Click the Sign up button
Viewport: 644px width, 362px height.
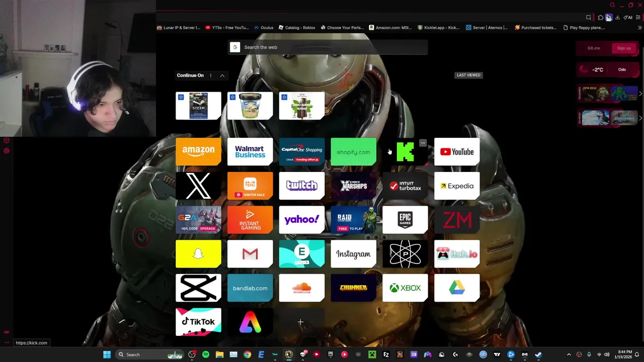coord(624,48)
